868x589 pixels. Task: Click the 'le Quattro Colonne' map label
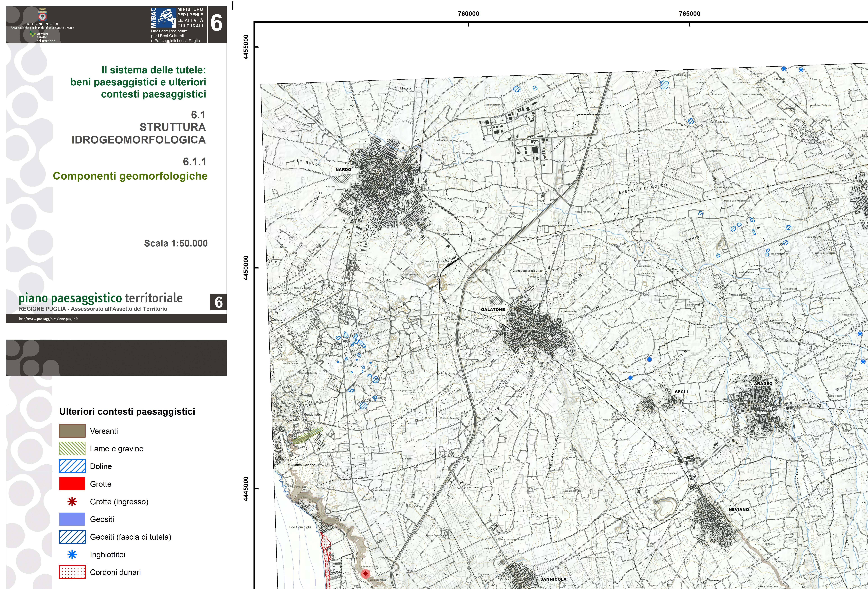(x=301, y=465)
